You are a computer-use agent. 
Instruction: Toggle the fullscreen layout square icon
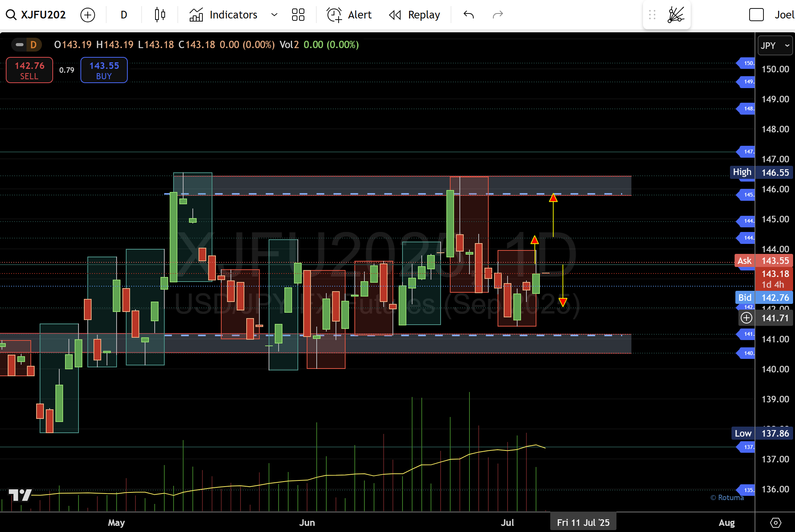coord(756,15)
